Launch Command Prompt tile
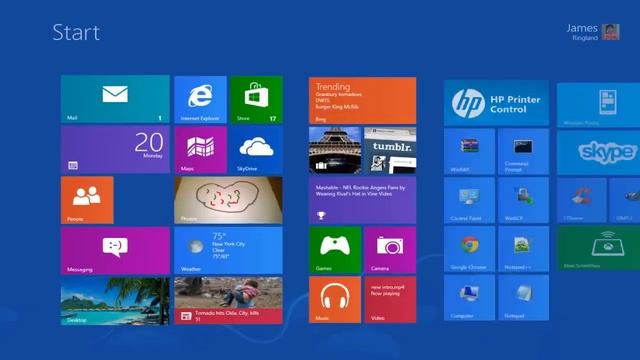 [x=523, y=151]
